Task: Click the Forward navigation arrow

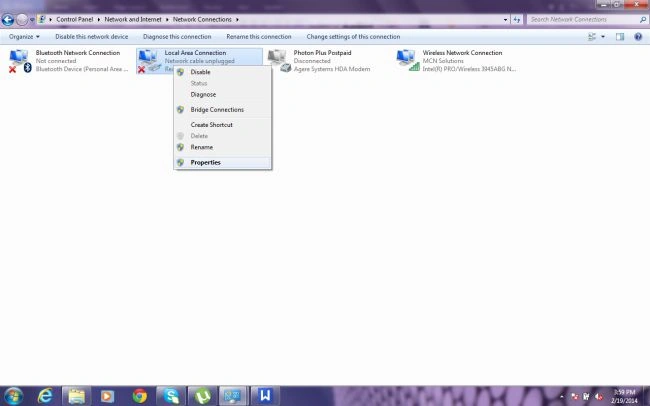Action: point(22,19)
